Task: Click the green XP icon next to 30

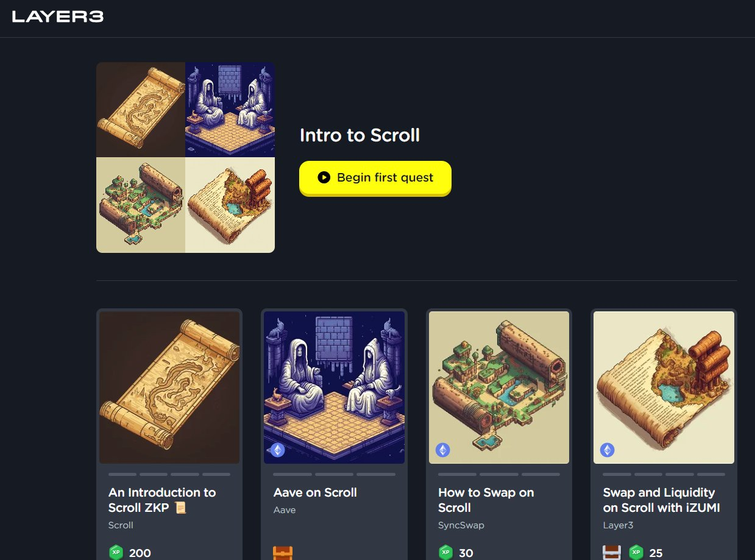Action: pos(445,553)
